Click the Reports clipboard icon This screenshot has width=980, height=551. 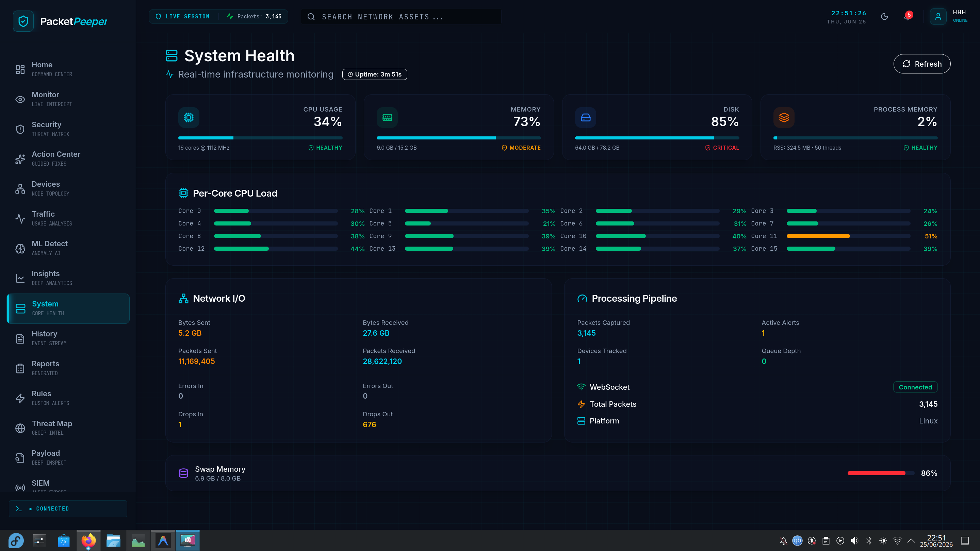point(20,368)
